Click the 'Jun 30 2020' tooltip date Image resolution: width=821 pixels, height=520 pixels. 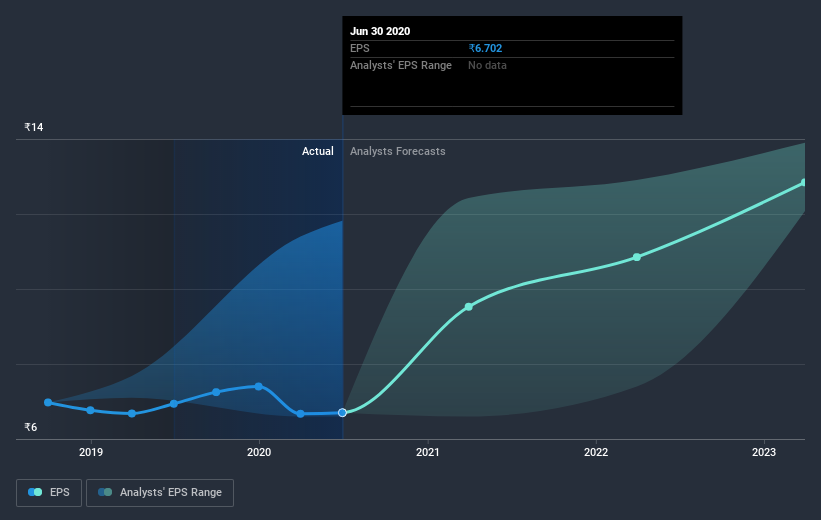[380, 31]
